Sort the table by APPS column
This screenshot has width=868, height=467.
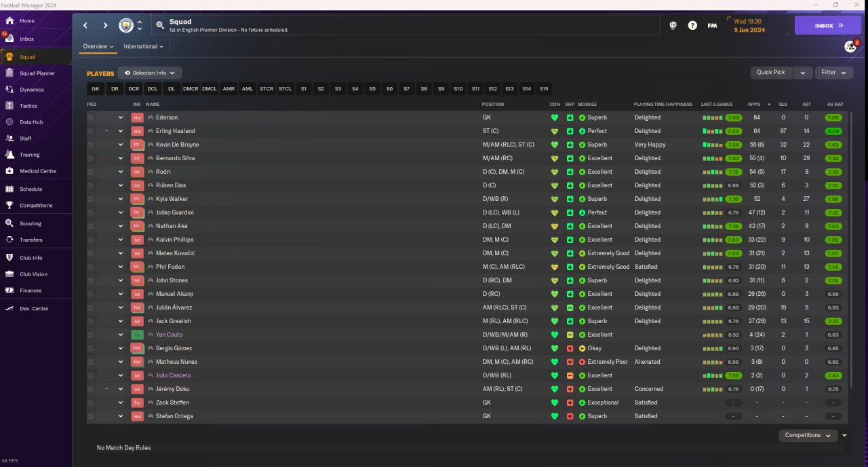click(754, 105)
